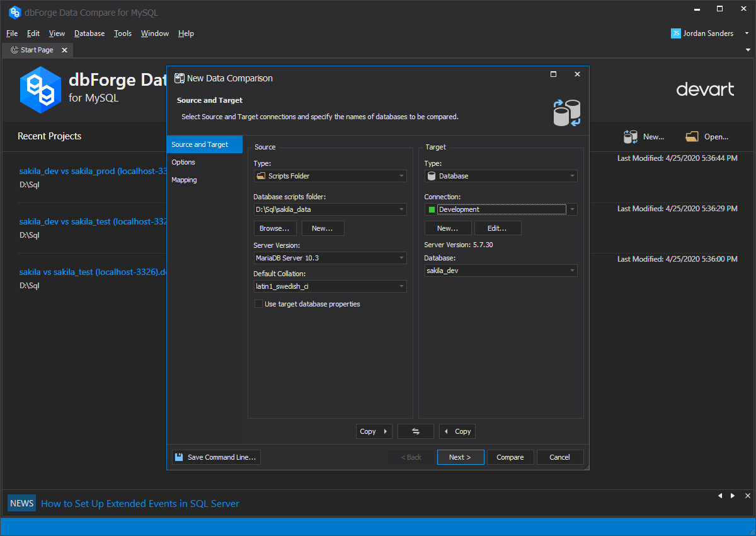756x536 pixels.
Task: Open the Extended Events news link
Action: [140, 503]
